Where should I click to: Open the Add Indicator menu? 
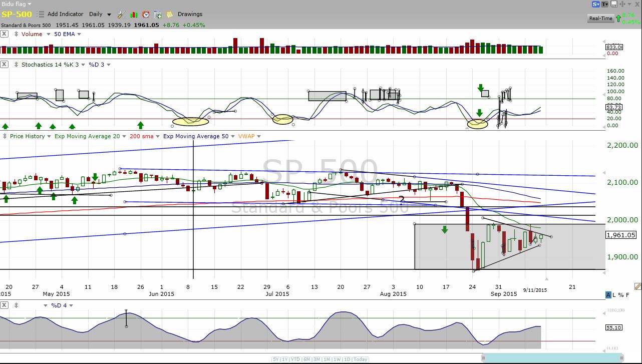(66, 15)
